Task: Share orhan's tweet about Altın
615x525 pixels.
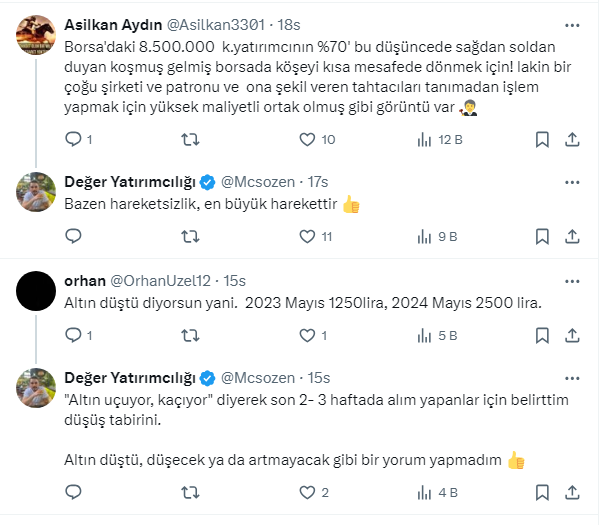Action: click(573, 335)
